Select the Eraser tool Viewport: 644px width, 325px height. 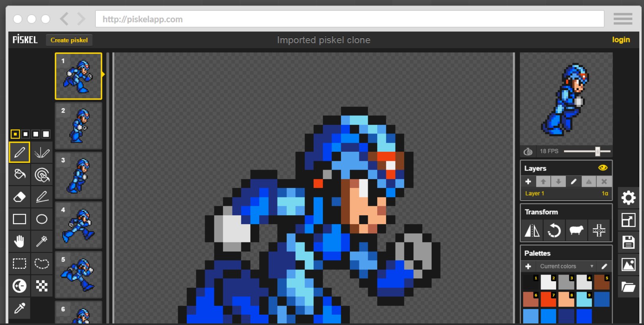(19, 197)
